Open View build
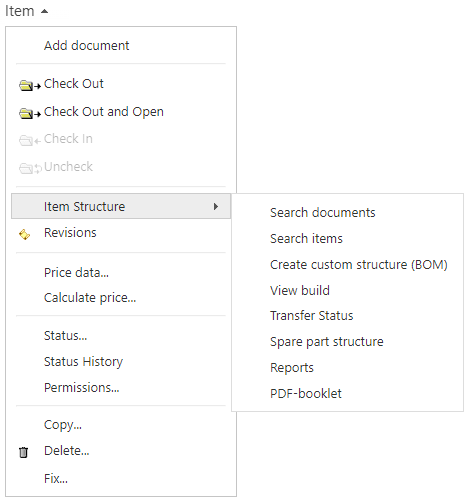This screenshot has width=467, height=501. coord(299,291)
